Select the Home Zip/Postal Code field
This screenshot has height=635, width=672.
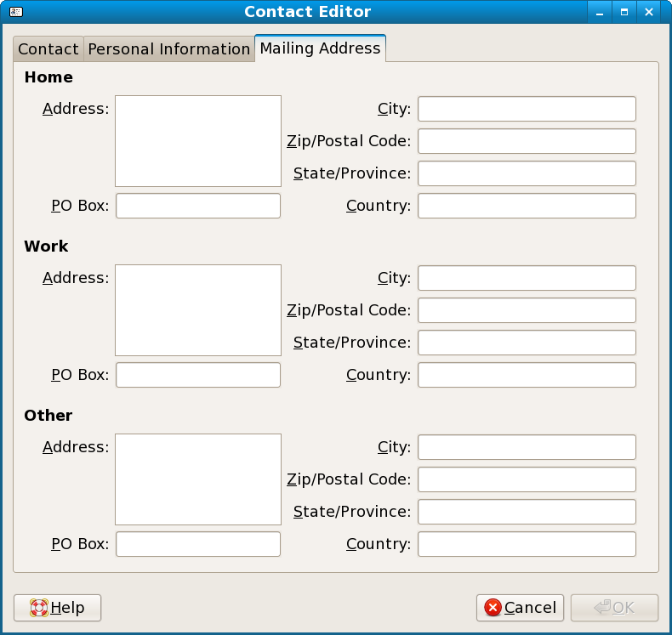coord(527,141)
